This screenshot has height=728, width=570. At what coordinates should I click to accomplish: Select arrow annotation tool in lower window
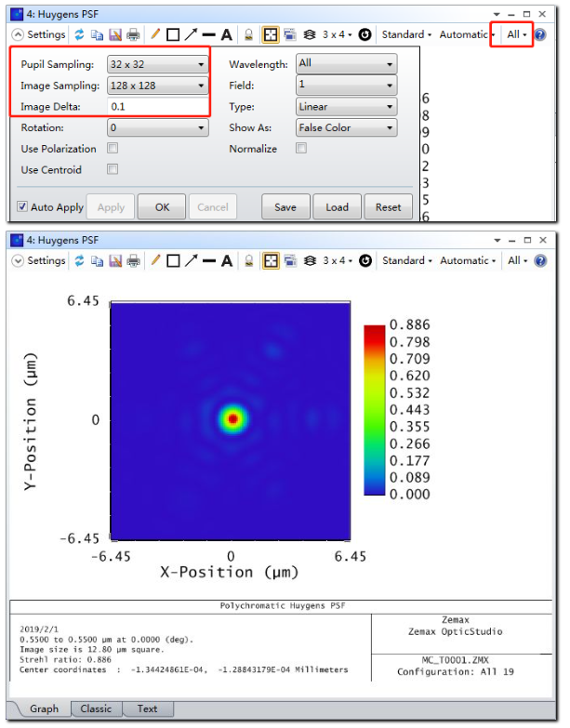point(191,261)
